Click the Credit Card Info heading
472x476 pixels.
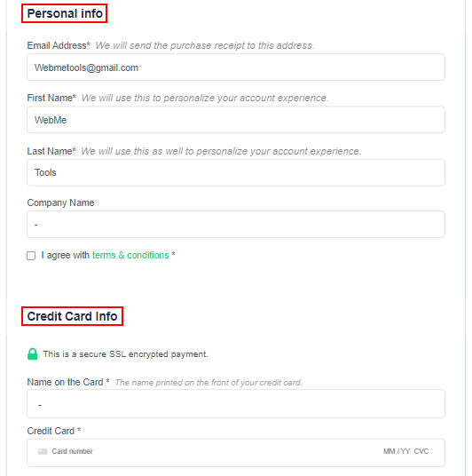pyautogui.click(x=72, y=316)
